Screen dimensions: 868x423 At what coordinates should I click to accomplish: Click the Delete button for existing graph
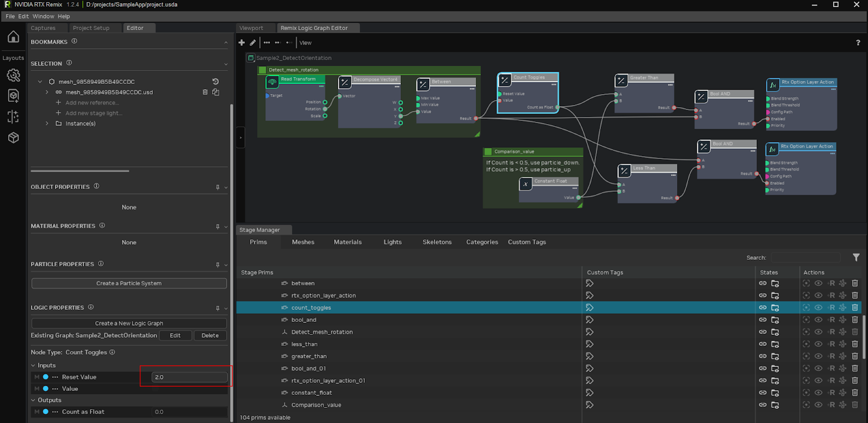[x=210, y=335]
